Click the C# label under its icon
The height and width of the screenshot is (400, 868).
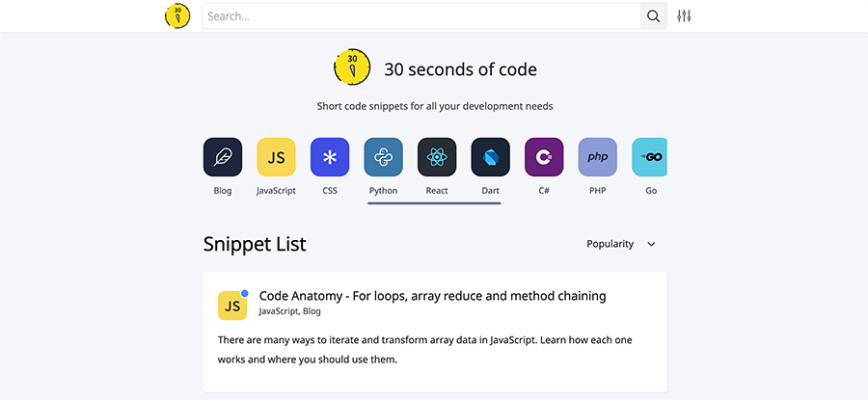click(x=544, y=190)
